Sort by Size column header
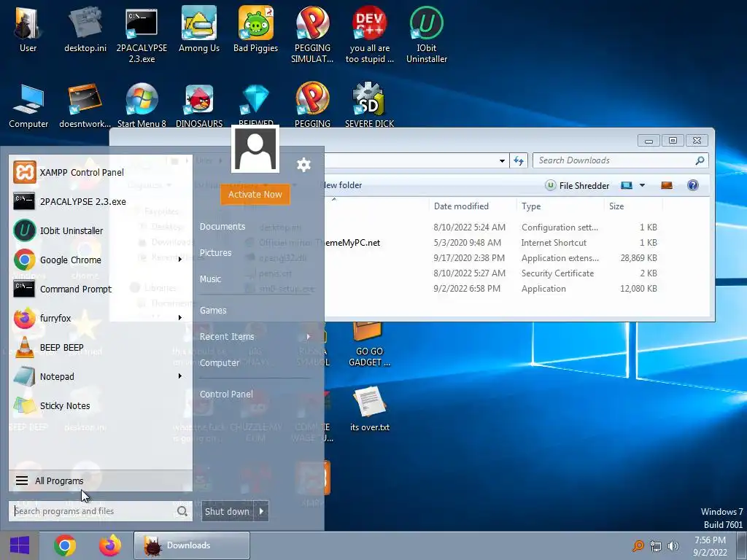This screenshot has height=560, width=747. (616, 206)
